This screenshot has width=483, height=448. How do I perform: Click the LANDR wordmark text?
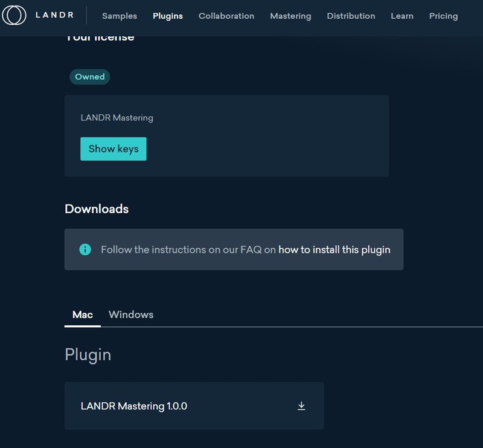point(55,14)
